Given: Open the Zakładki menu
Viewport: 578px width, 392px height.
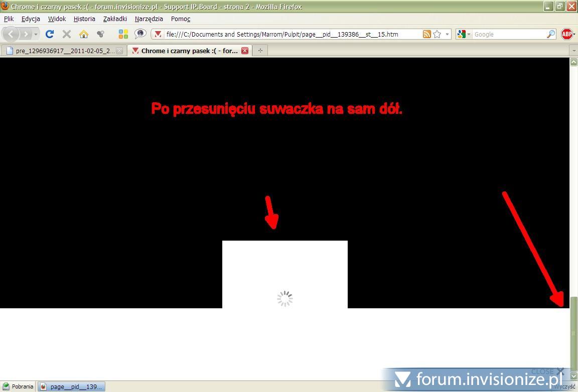Looking at the screenshot, I should 115,19.
